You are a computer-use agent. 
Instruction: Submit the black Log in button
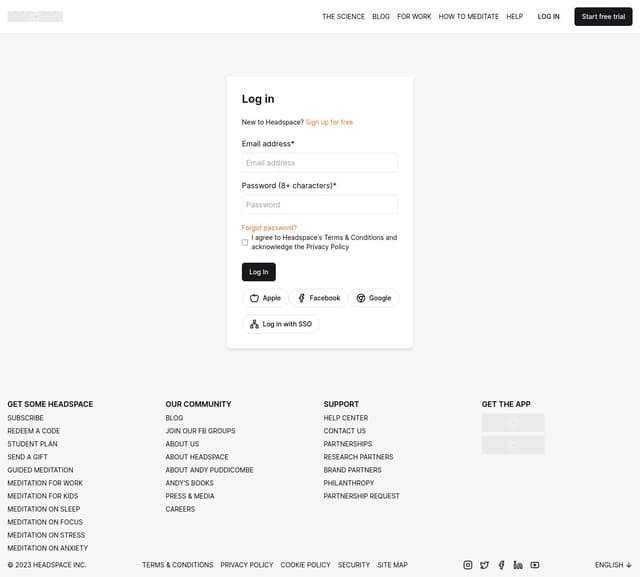[259, 272]
